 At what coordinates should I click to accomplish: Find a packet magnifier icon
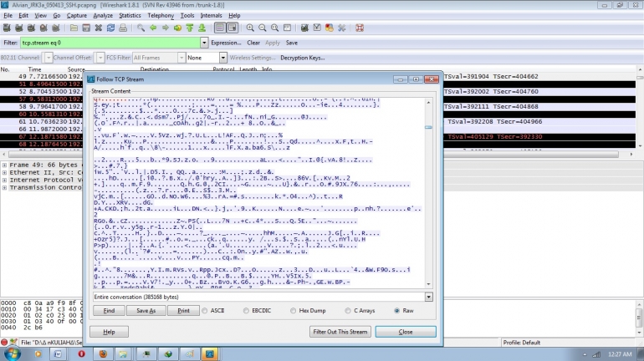point(141,28)
